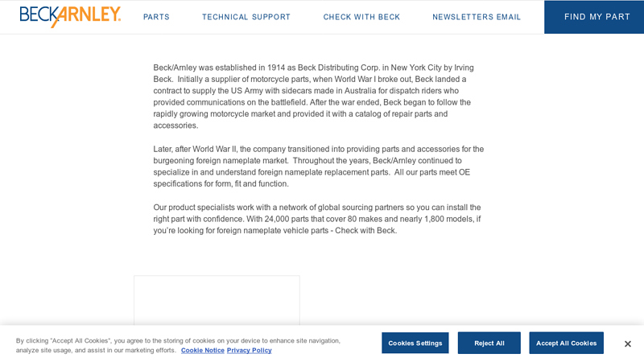Open Cookies Settings
The image size is (644, 362).
pos(415,343)
